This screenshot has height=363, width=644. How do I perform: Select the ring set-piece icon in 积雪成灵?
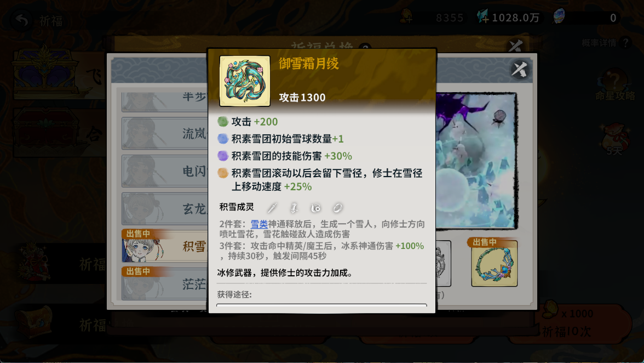(x=337, y=208)
